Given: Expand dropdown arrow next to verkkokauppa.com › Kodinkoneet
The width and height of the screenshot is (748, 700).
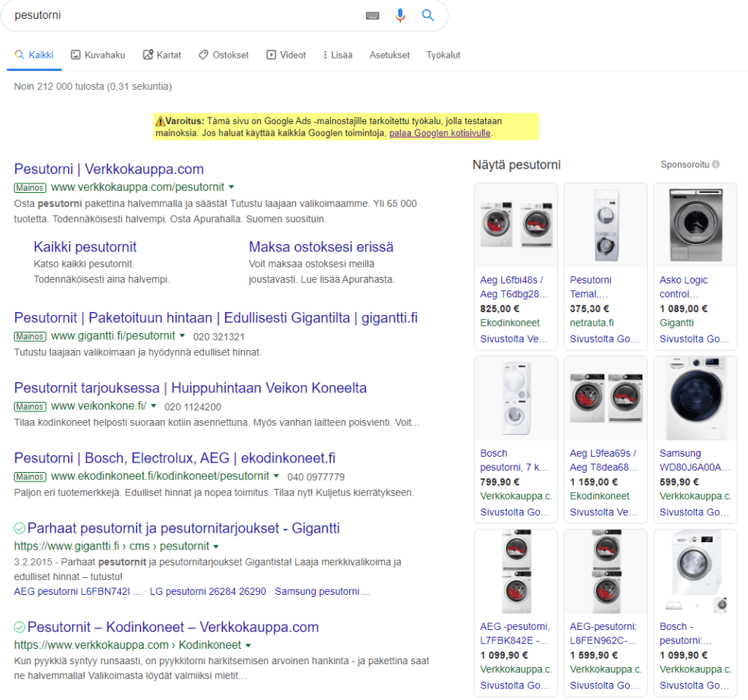Looking at the screenshot, I should [248, 646].
